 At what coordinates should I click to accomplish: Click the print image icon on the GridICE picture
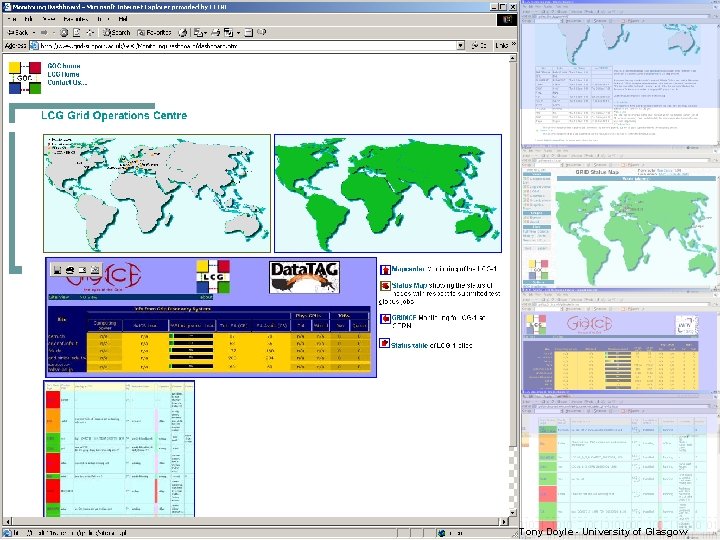pos(70,270)
